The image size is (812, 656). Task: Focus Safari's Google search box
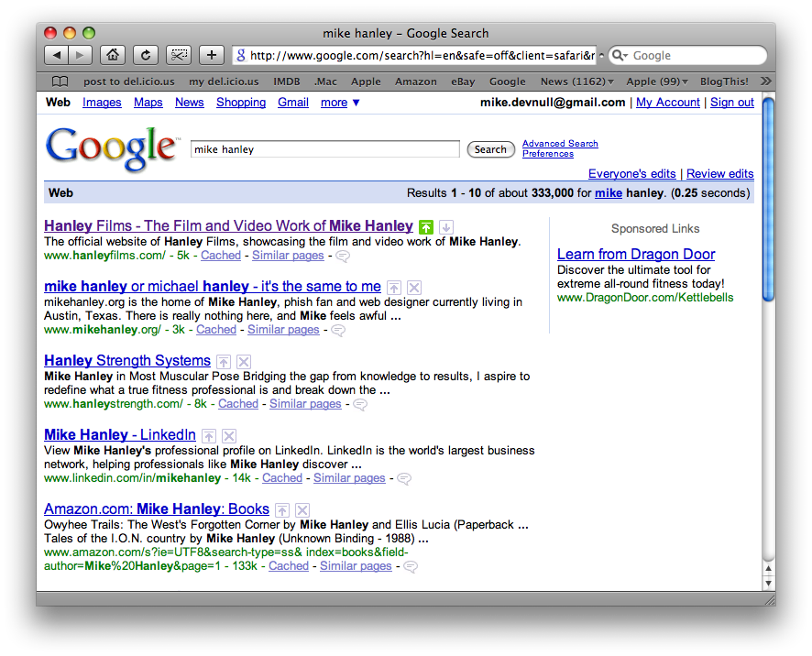coord(687,55)
